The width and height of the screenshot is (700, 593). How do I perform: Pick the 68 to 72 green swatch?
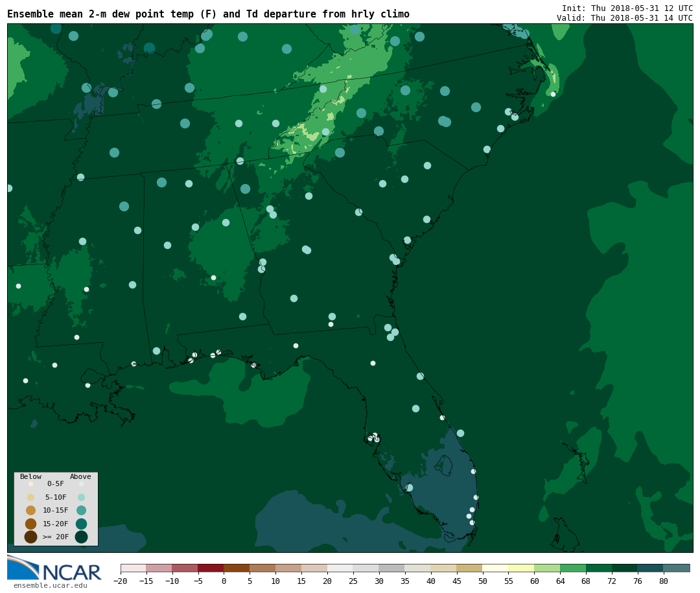click(599, 568)
